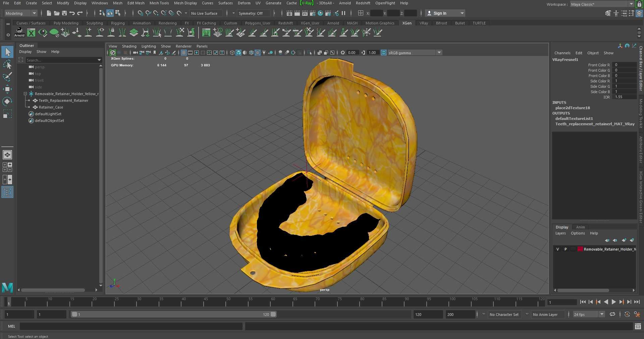Click the bookmark icon in panel toolbar

coord(155,53)
